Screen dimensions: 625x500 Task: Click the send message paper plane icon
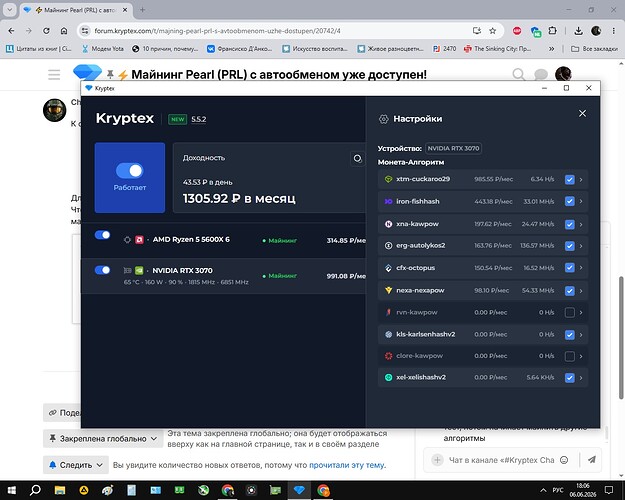pyautogui.click(x=592, y=460)
